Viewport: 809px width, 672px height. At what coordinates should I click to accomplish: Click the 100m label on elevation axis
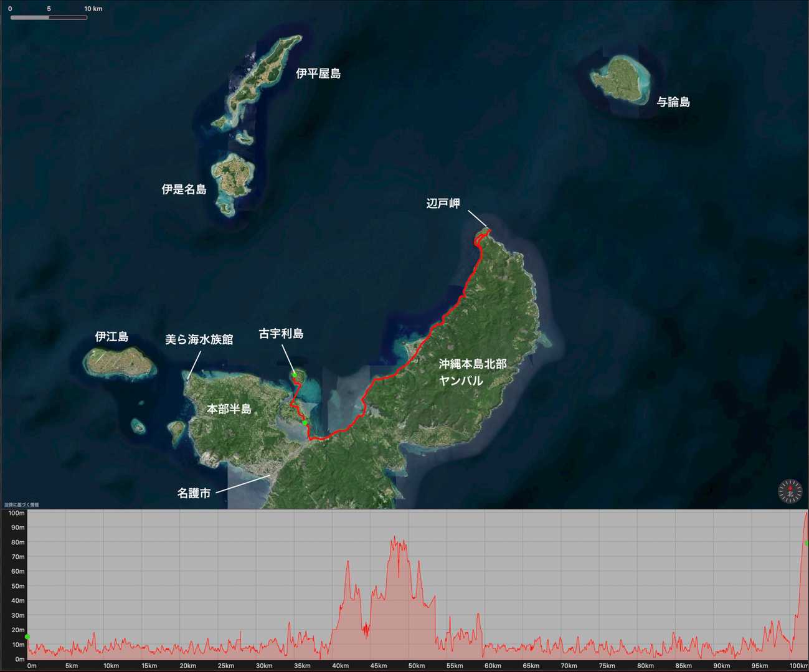coord(16,513)
